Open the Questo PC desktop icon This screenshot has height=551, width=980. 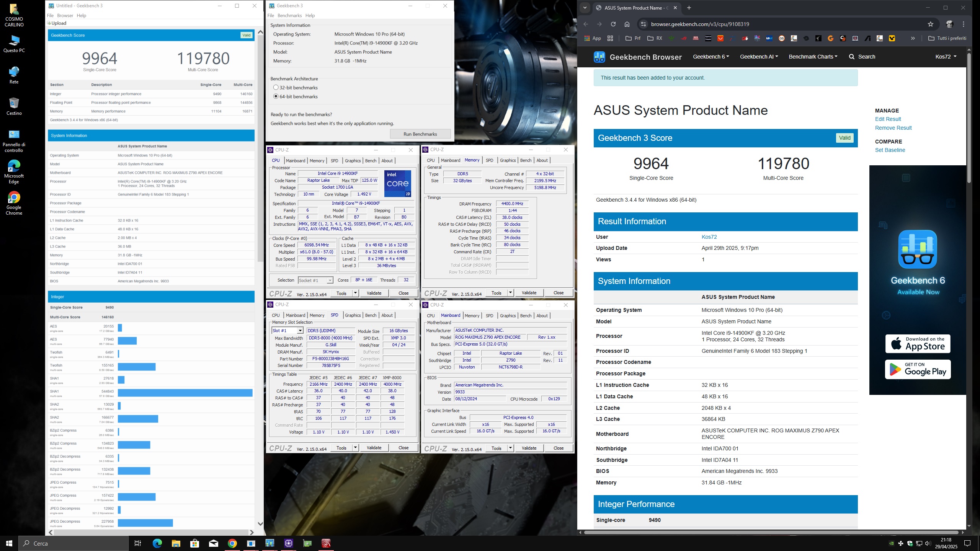coord(14,43)
